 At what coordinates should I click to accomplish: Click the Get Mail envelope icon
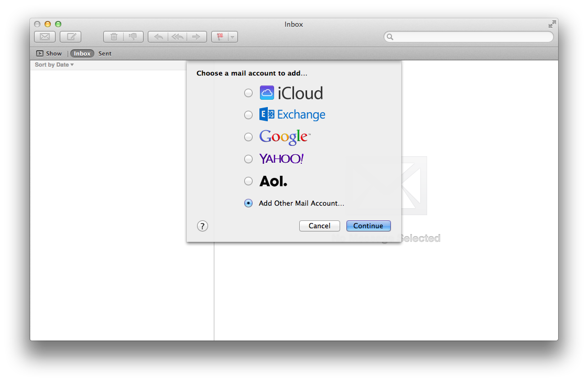coord(45,37)
